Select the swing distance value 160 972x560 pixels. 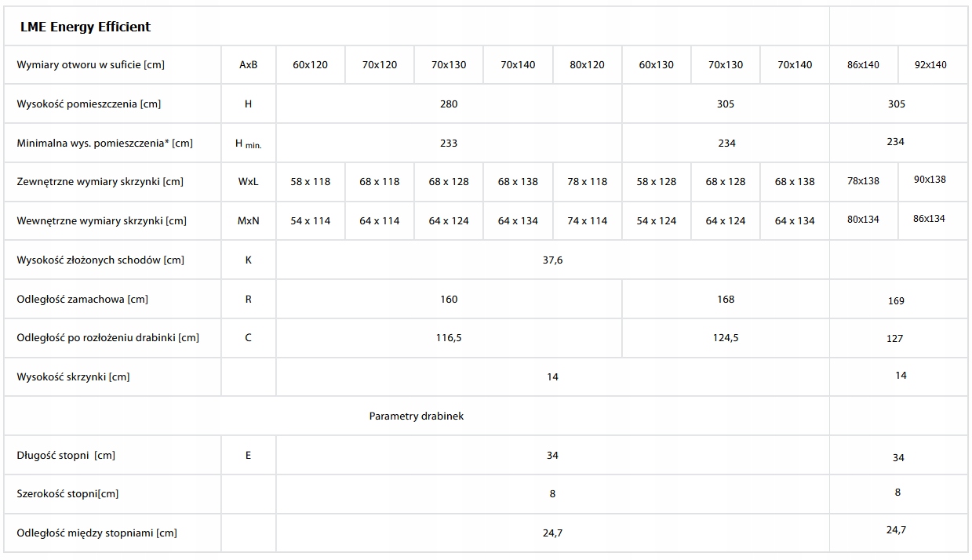tap(449, 299)
